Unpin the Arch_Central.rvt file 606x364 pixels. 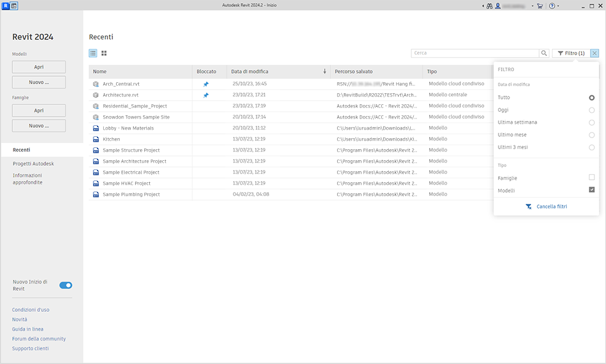(x=206, y=84)
